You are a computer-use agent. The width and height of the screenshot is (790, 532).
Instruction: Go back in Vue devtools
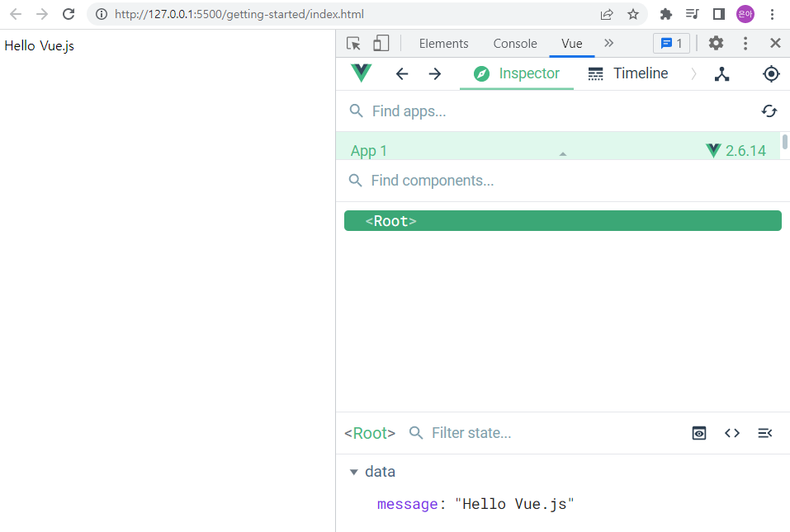pos(401,74)
